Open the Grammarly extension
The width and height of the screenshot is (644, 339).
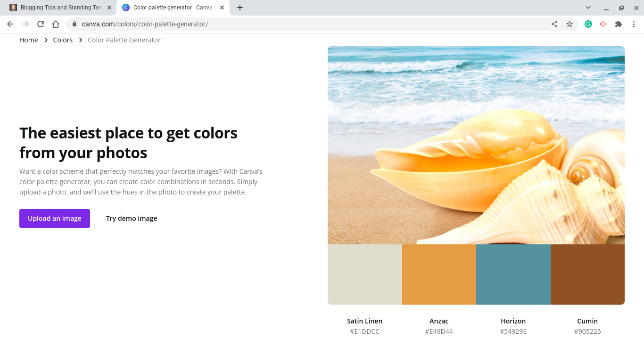pyautogui.click(x=588, y=24)
